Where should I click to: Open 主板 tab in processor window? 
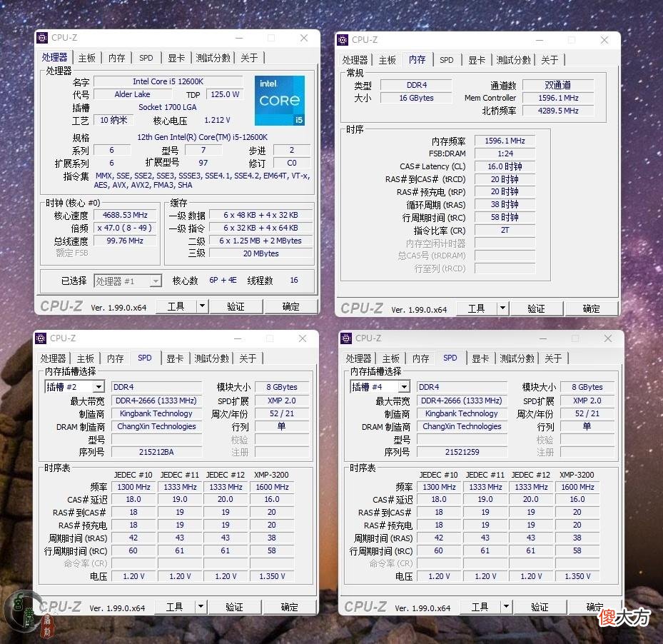coord(86,58)
